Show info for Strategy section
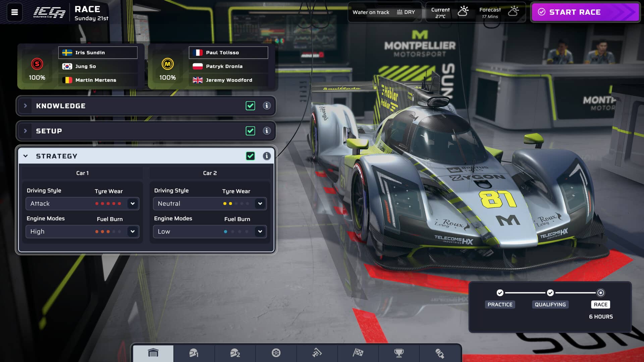This screenshot has width=644, height=362. [x=267, y=156]
